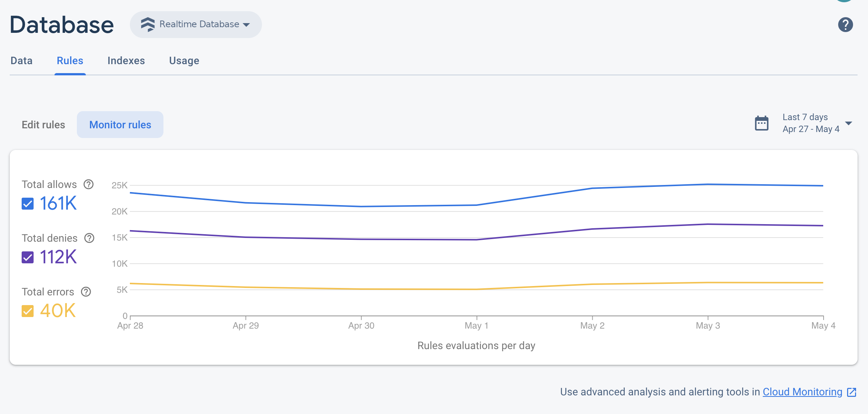This screenshot has height=414, width=868.
Task: Select the Usage tab
Action: click(x=184, y=60)
